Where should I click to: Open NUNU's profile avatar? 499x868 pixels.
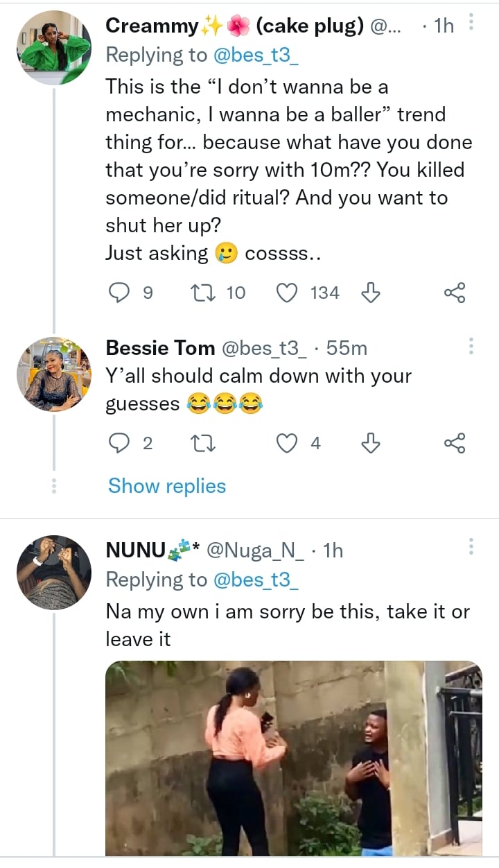54,573
